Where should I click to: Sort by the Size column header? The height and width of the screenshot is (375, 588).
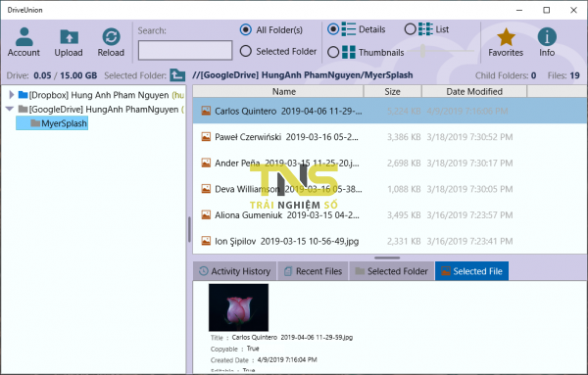(393, 91)
